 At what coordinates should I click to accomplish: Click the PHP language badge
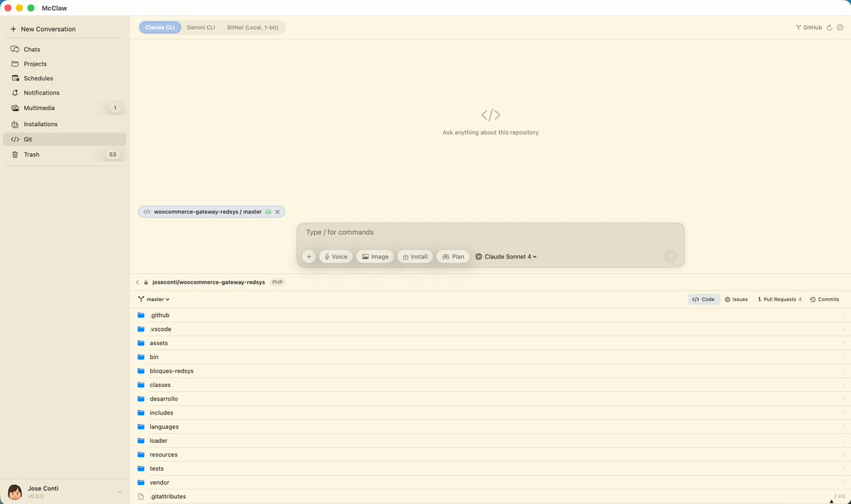[277, 282]
